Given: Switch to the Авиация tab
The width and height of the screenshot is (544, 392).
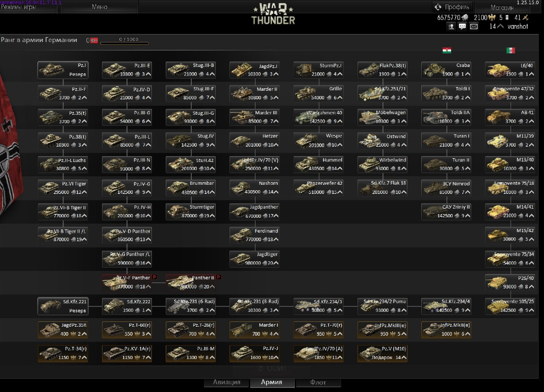Looking at the screenshot, I should 227,382.
